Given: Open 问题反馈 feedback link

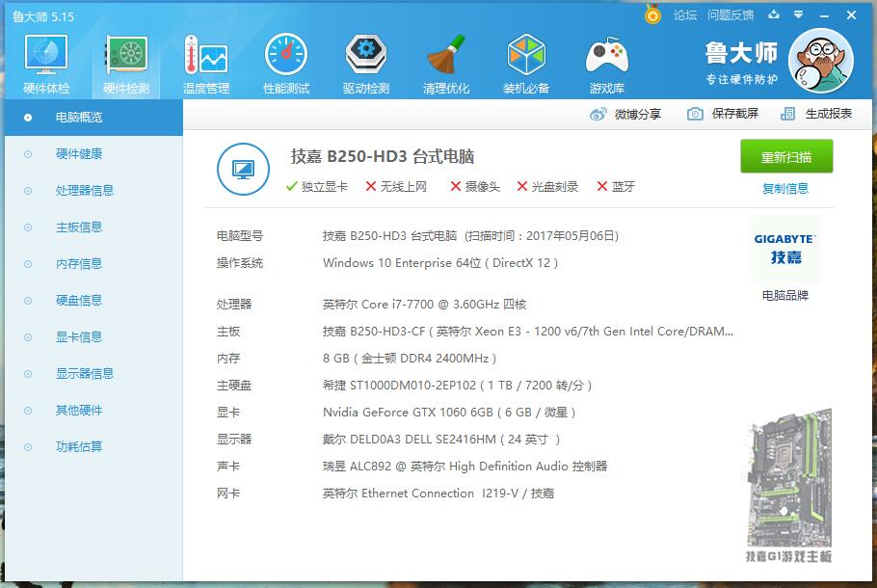Looking at the screenshot, I should pyautogui.click(x=731, y=15).
